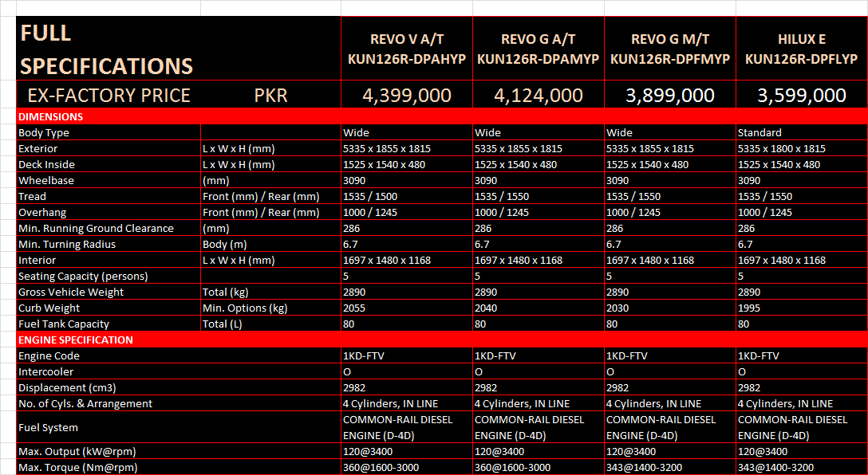868x475 pixels.
Task: Select the Gross Vehicle Weight label
Action: tap(108, 292)
